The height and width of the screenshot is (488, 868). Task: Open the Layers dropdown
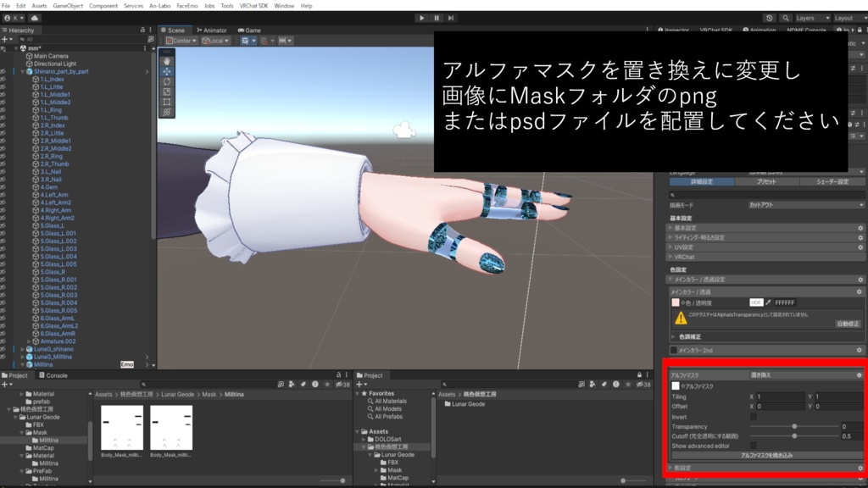[812, 19]
